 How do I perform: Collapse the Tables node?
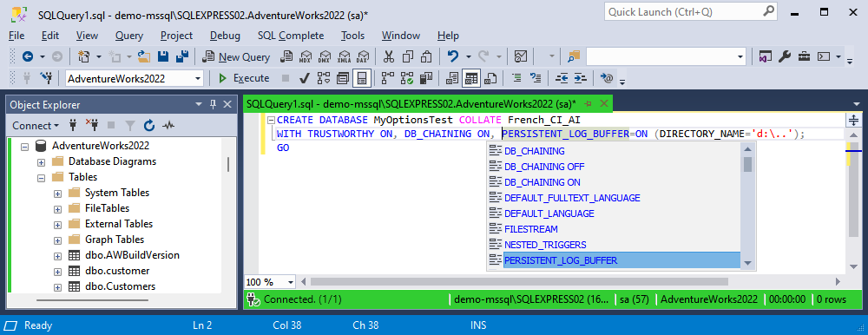[41, 178]
